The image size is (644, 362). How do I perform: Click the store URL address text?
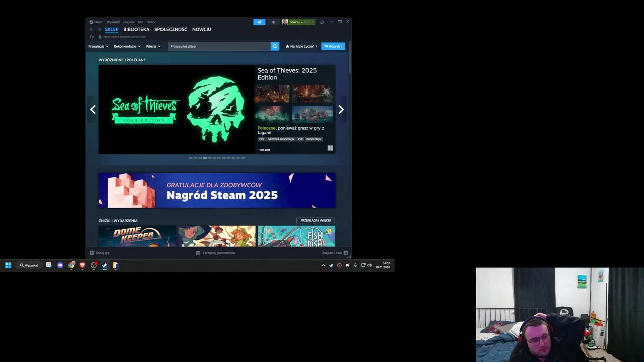click(125, 37)
